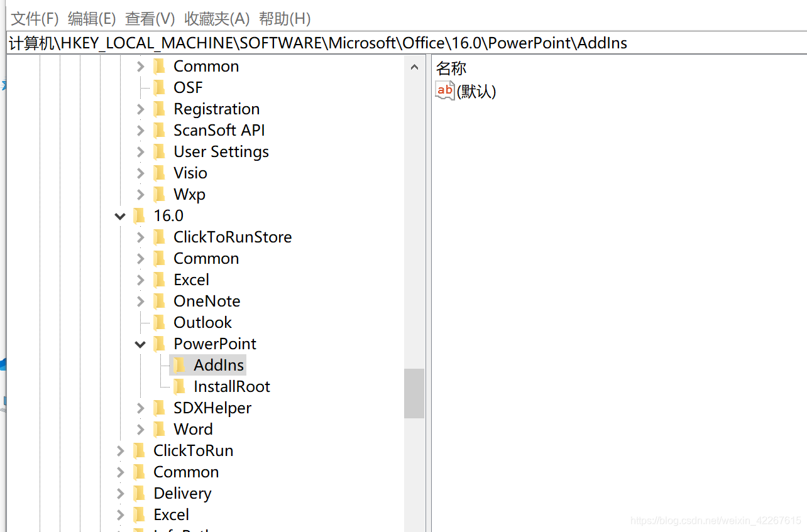Click the selected AddIns folder icon
This screenshot has height=532, width=807.
pos(179,365)
